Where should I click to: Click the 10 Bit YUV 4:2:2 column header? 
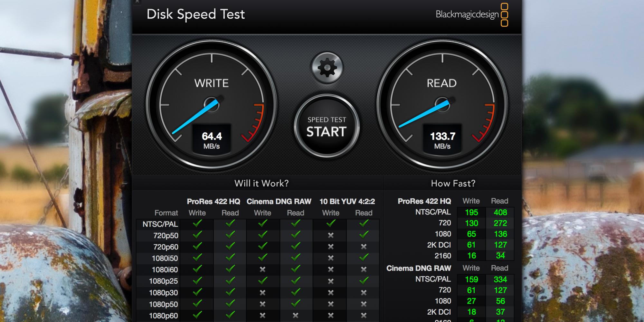[x=347, y=202]
